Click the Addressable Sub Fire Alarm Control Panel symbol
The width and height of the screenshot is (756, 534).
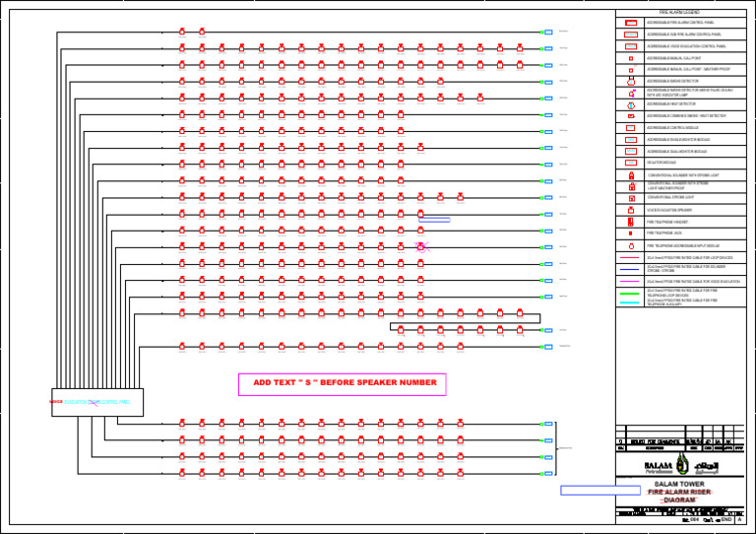pyautogui.click(x=631, y=34)
